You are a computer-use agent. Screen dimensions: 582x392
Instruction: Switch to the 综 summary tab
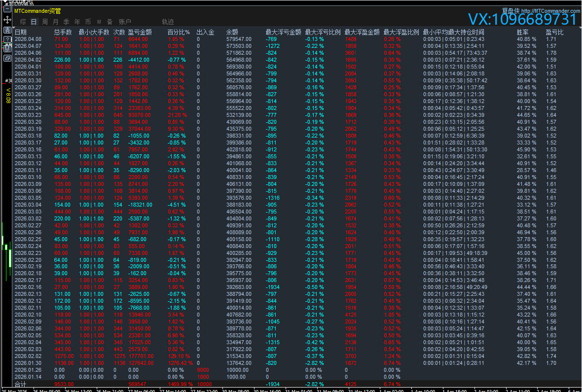(23, 22)
